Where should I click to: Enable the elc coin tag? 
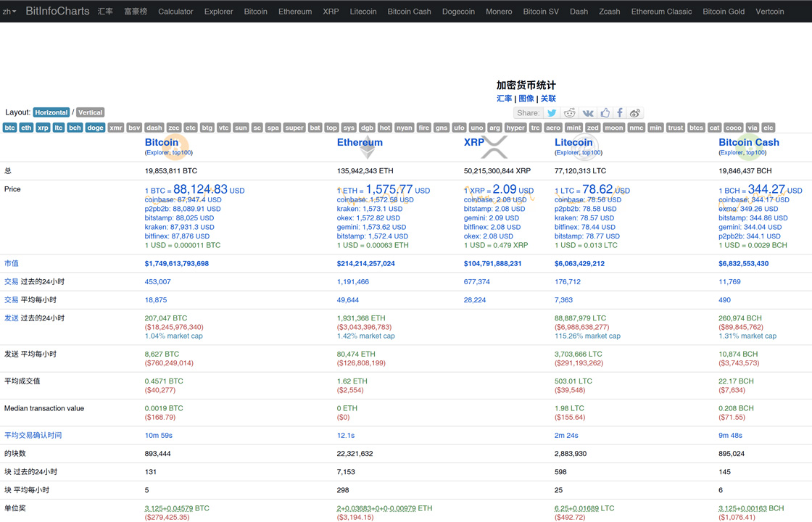[x=768, y=128]
